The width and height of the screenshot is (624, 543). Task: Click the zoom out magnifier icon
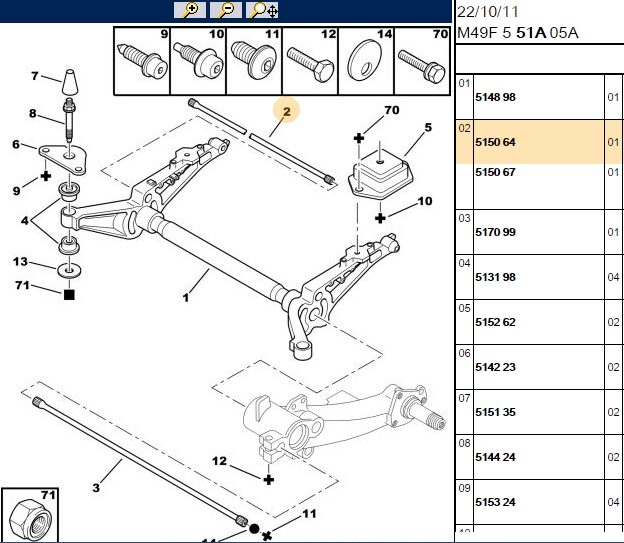(226, 10)
